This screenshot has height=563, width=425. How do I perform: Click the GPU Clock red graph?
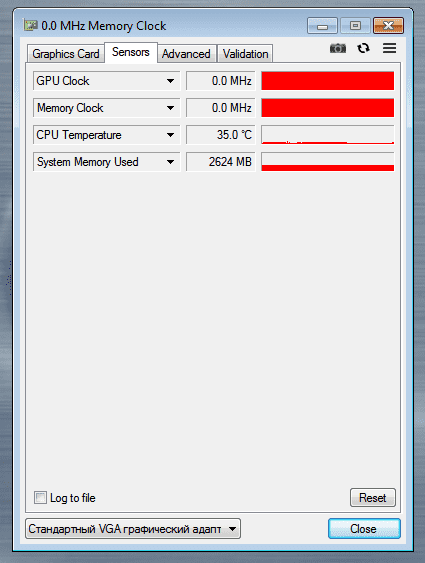point(327,81)
